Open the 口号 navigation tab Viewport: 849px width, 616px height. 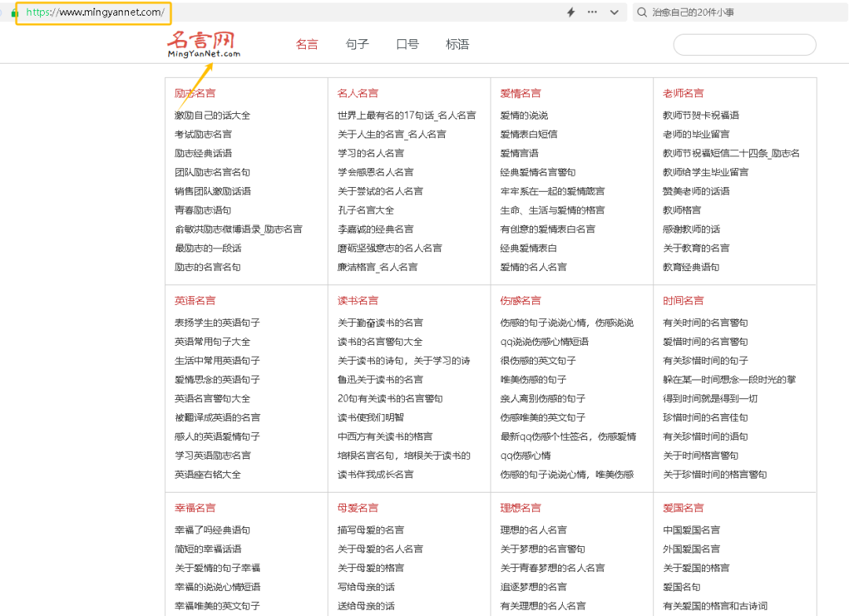pyautogui.click(x=408, y=44)
